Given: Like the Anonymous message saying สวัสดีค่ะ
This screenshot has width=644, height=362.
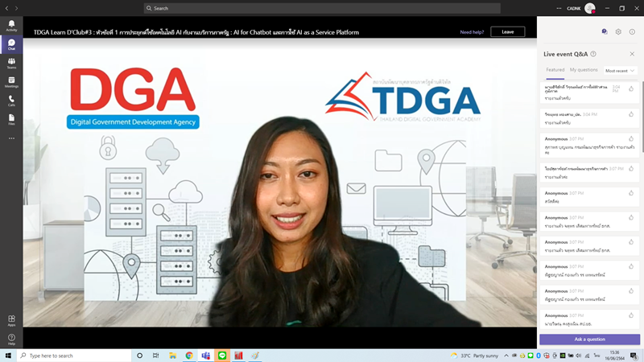Looking at the screenshot, I should pos(631,193).
